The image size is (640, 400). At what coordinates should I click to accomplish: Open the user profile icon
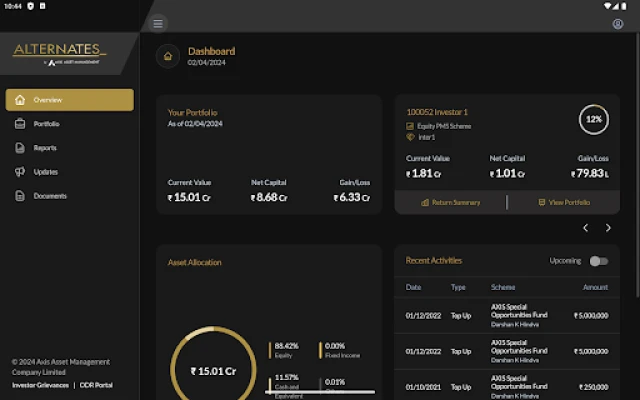(617, 23)
